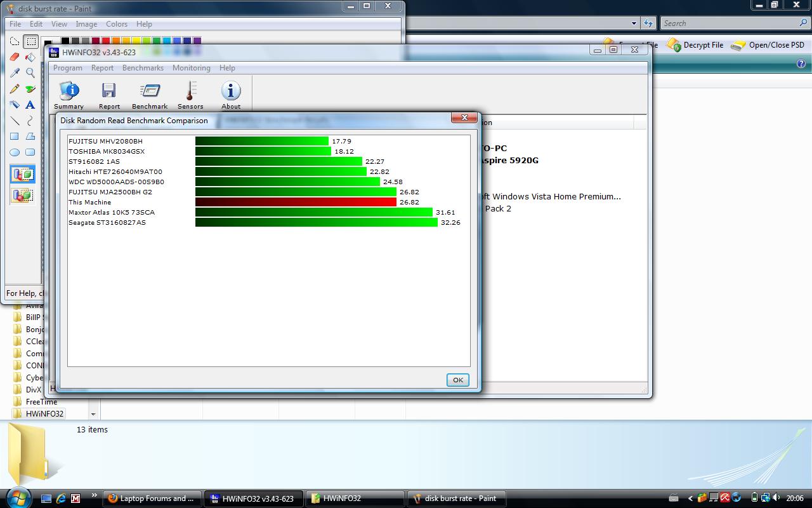This screenshot has width=812, height=508.
Task: Choose the Rounded Rectangle tool in Paint
Action: (30, 152)
